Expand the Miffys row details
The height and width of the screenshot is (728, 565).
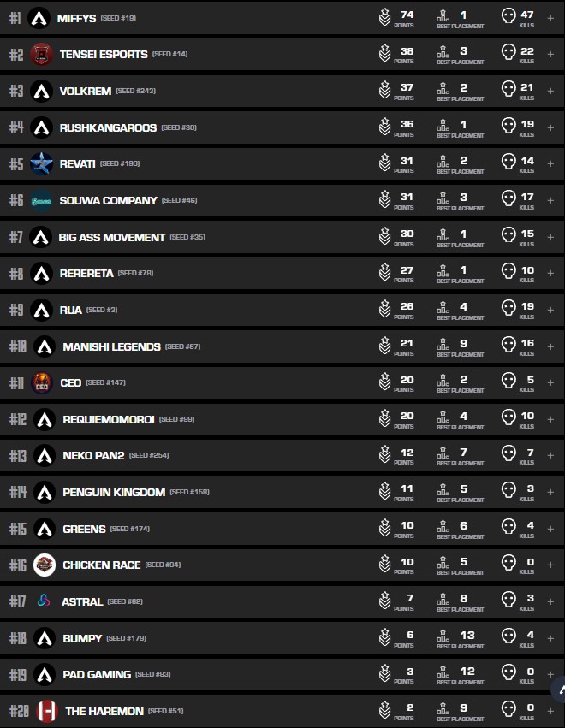pyautogui.click(x=550, y=18)
